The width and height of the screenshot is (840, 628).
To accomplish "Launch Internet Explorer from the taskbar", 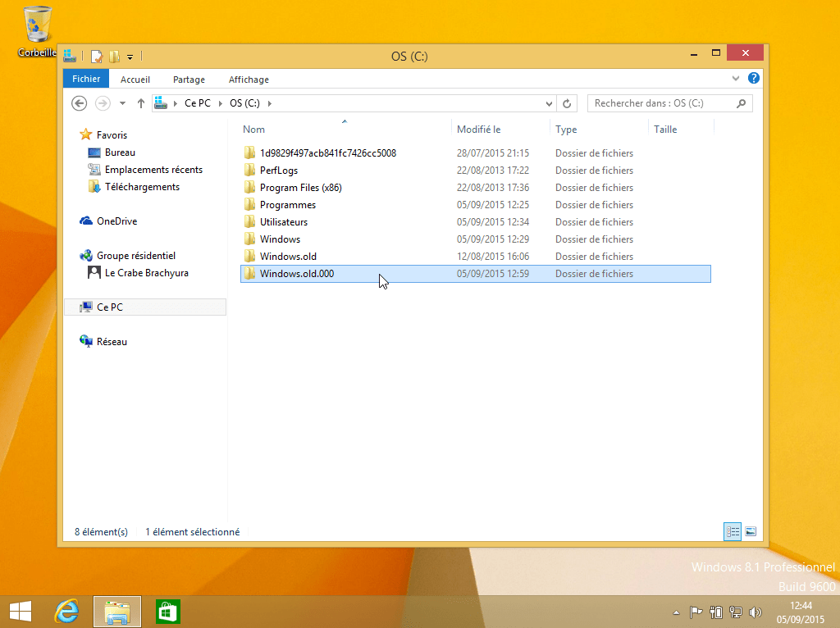I will [66, 612].
